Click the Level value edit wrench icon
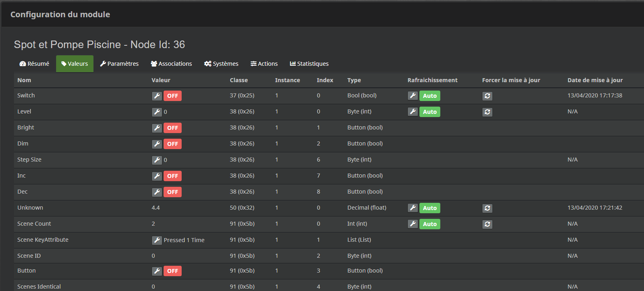The height and width of the screenshot is (291, 644). 157,112
